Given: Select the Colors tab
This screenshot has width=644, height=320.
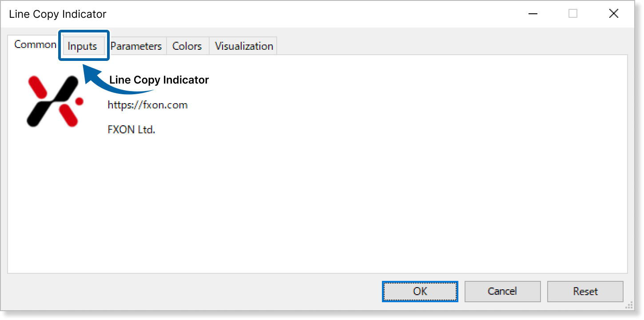Looking at the screenshot, I should coord(187,46).
